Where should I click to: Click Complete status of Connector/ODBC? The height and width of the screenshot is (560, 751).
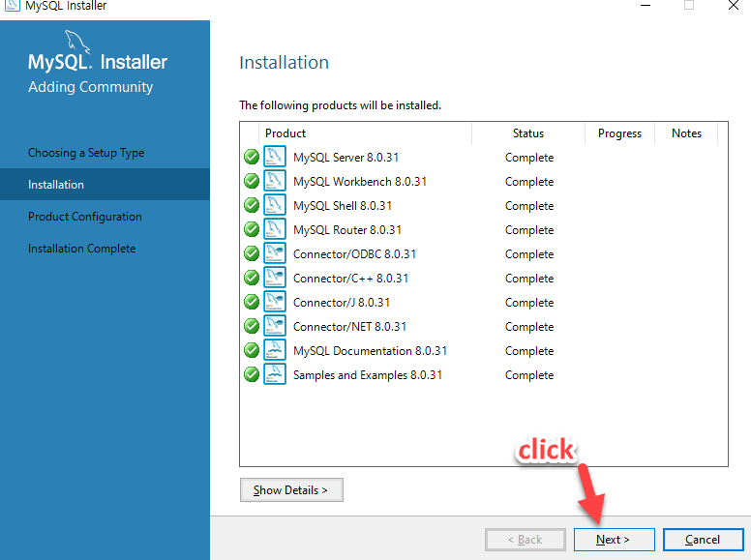[x=529, y=254]
